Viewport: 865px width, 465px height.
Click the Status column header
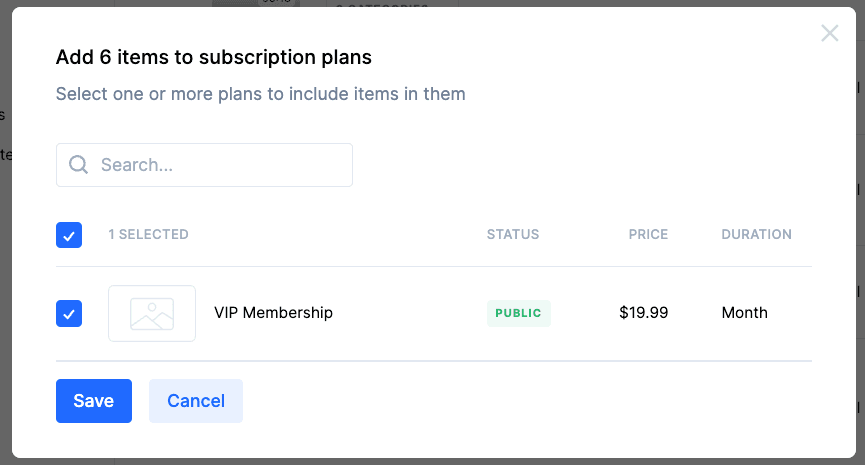(512, 235)
